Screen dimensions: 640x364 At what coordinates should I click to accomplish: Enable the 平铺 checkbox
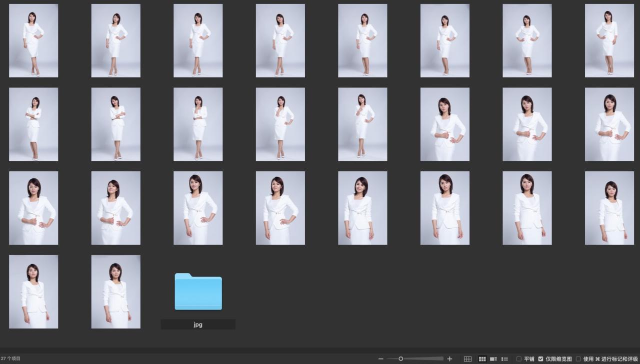click(x=519, y=359)
